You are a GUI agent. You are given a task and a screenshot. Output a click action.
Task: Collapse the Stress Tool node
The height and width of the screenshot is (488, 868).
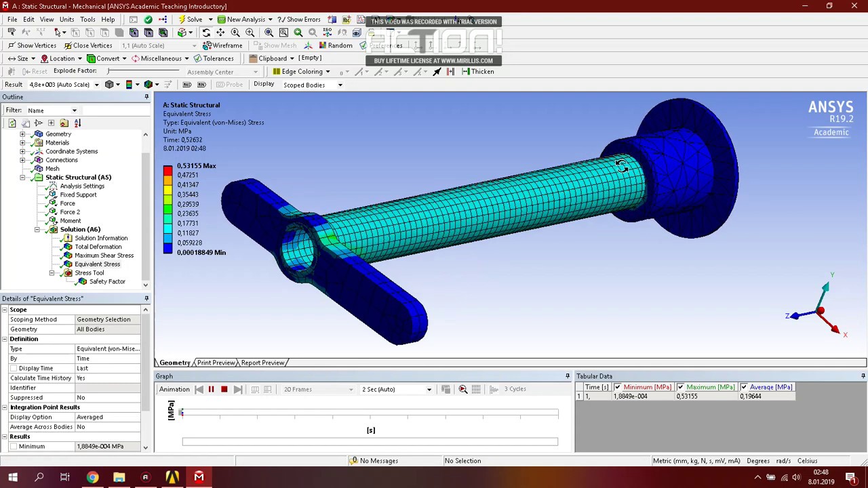(x=52, y=273)
